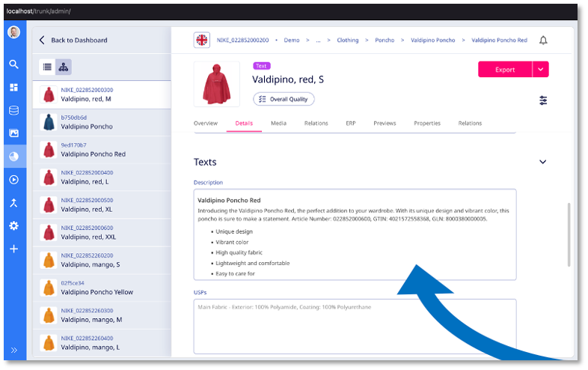588x370 pixels.
Task: Open the search icon in sidebar
Action: pos(14,64)
